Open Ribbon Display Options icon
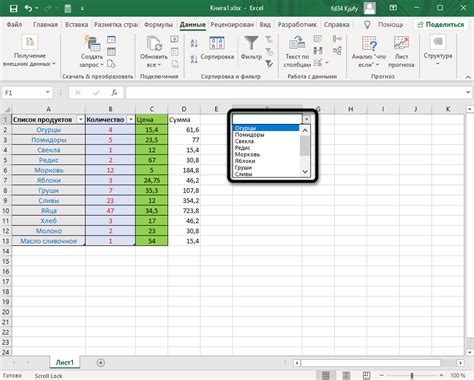This screenshot has height=380, width=474. pos(393,8)
